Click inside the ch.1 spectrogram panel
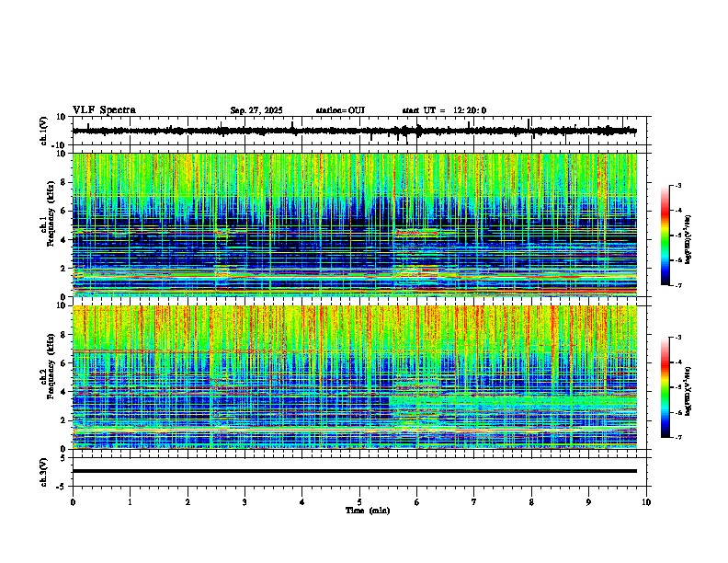The height and width of the screenshot is (563, 728). pyautogui.click(x=354, y=224)
